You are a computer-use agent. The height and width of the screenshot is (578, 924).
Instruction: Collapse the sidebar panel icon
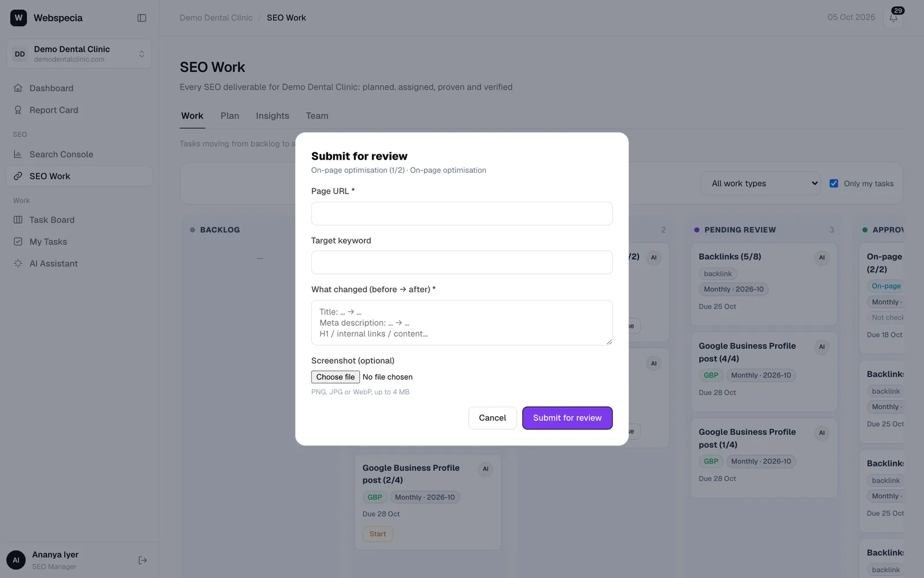click(141, 18)
